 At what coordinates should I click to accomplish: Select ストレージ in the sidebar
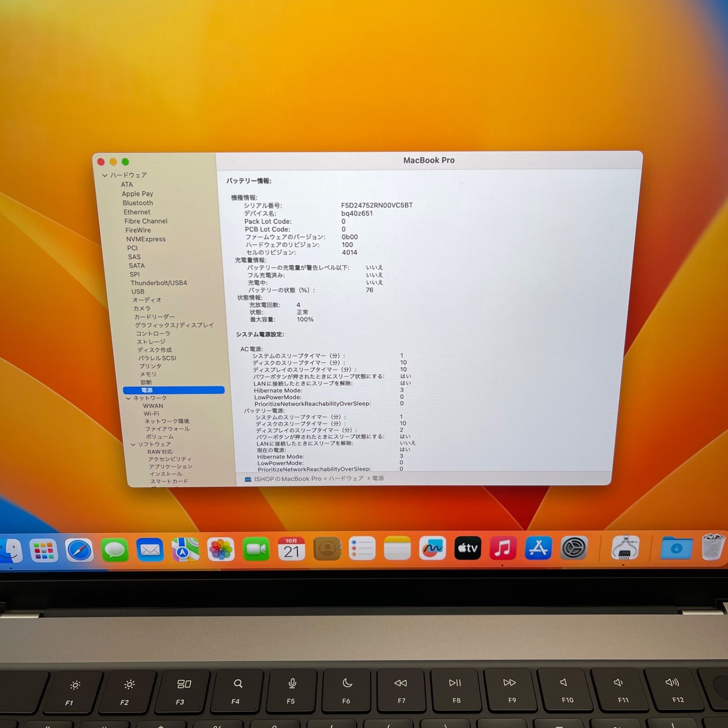pyautogui.click(x=151, y=342)
